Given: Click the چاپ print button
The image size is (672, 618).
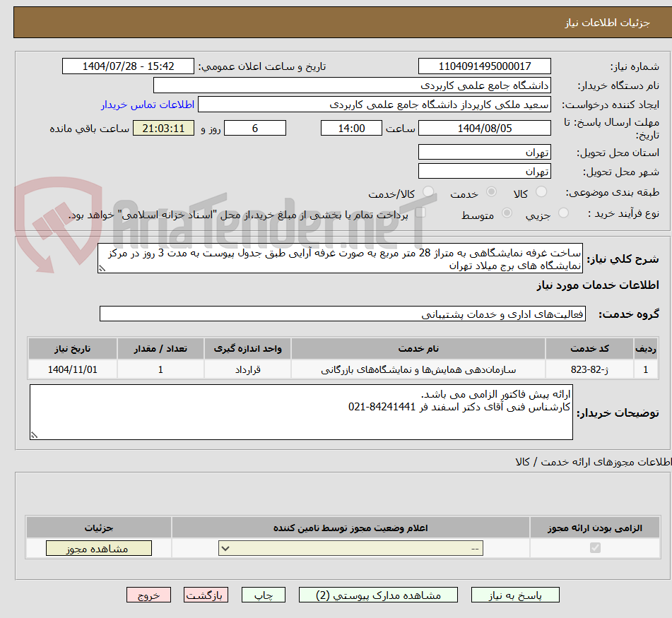Looking at the screenshot, I should pyautogui.click(x=263, y=595).
